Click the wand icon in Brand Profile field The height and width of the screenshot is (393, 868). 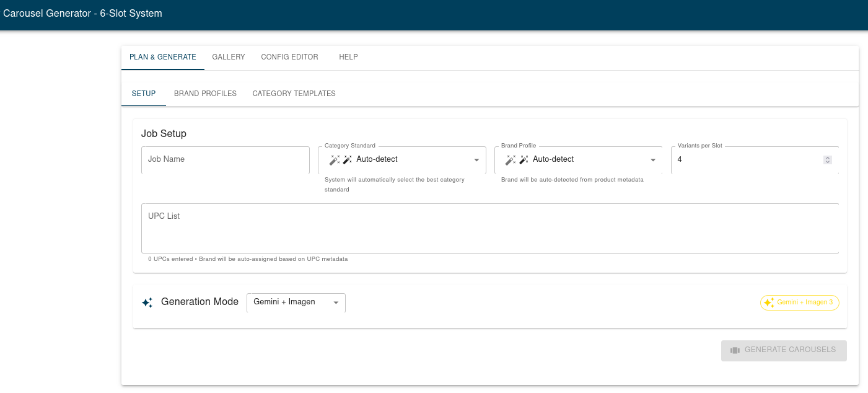(x=511, y=160)
